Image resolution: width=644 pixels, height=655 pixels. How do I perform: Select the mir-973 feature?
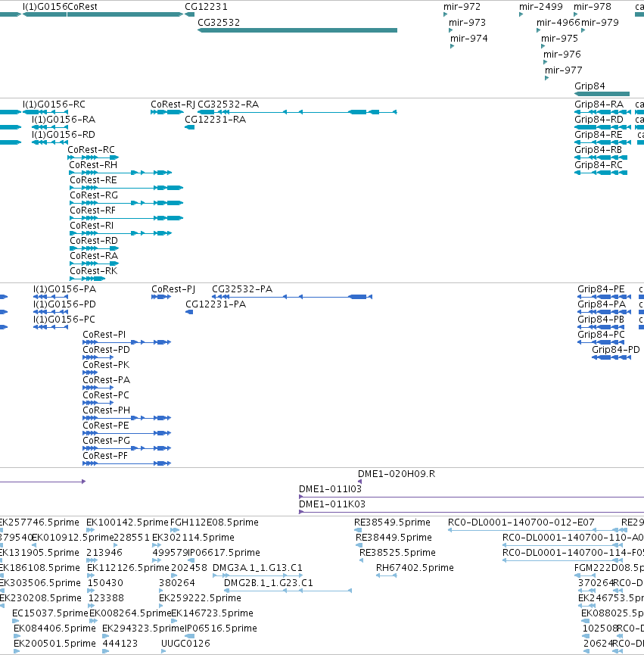pyautogui.click(x=451, y=30)
